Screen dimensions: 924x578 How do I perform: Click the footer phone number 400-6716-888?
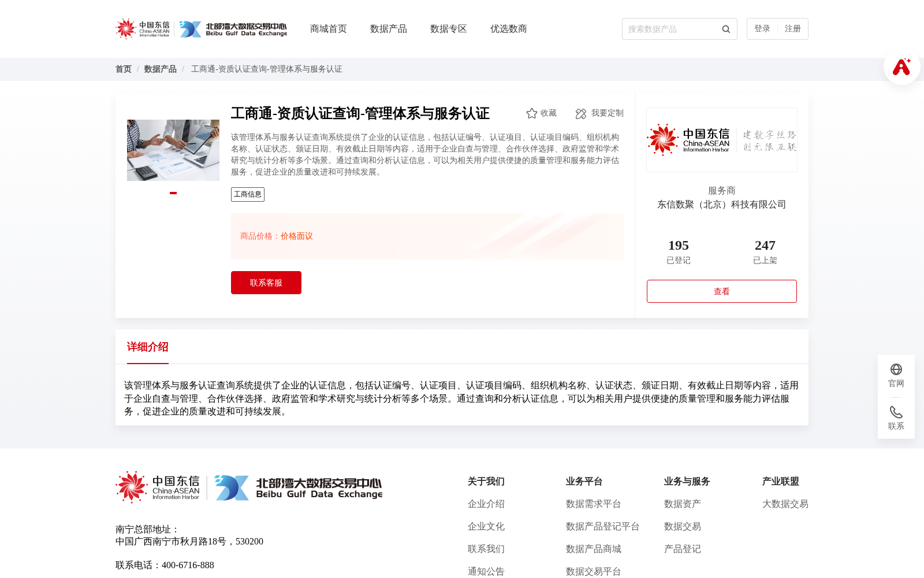pos(188,565)
